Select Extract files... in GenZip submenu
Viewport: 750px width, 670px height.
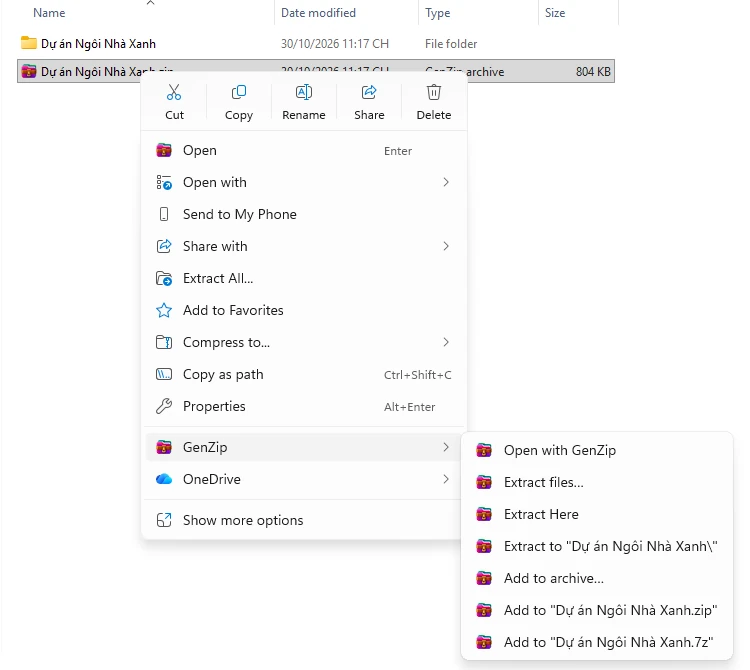(x=596, y=483)
